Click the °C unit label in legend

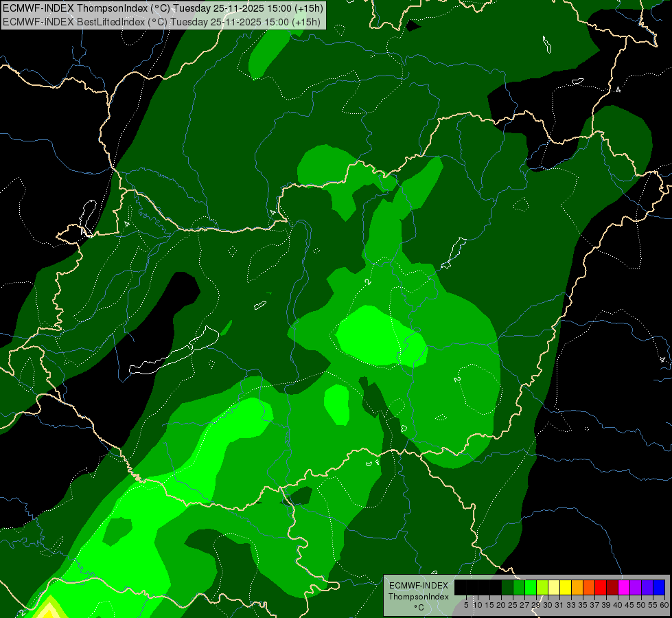coord(419,608)
